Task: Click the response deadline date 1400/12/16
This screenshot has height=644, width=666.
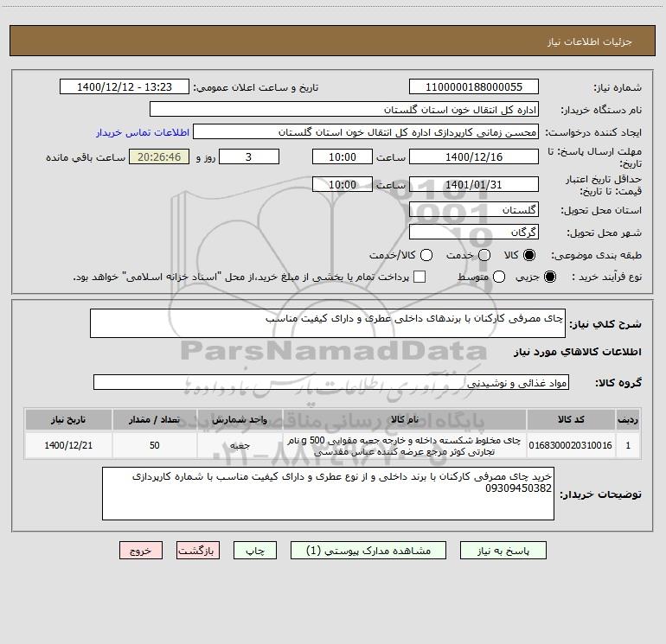Action: pyautogui.click(x=474, y=156)
